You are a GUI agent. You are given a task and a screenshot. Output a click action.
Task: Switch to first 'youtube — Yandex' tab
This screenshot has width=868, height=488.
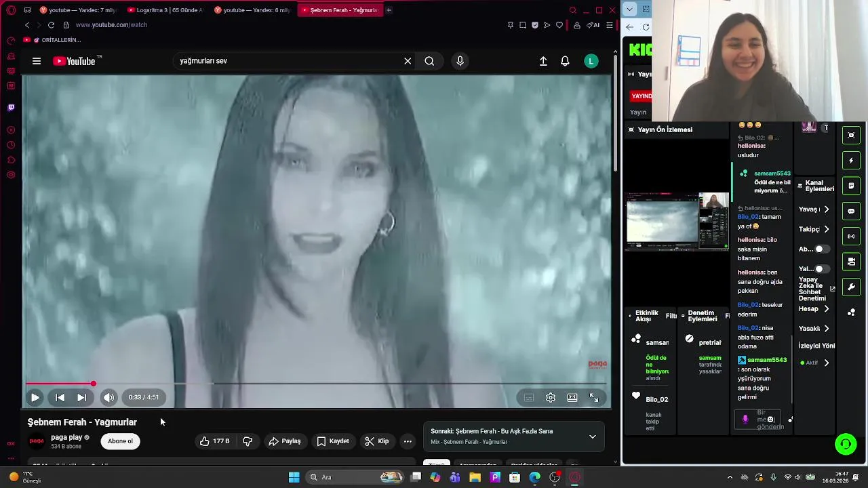pos(78,10)
